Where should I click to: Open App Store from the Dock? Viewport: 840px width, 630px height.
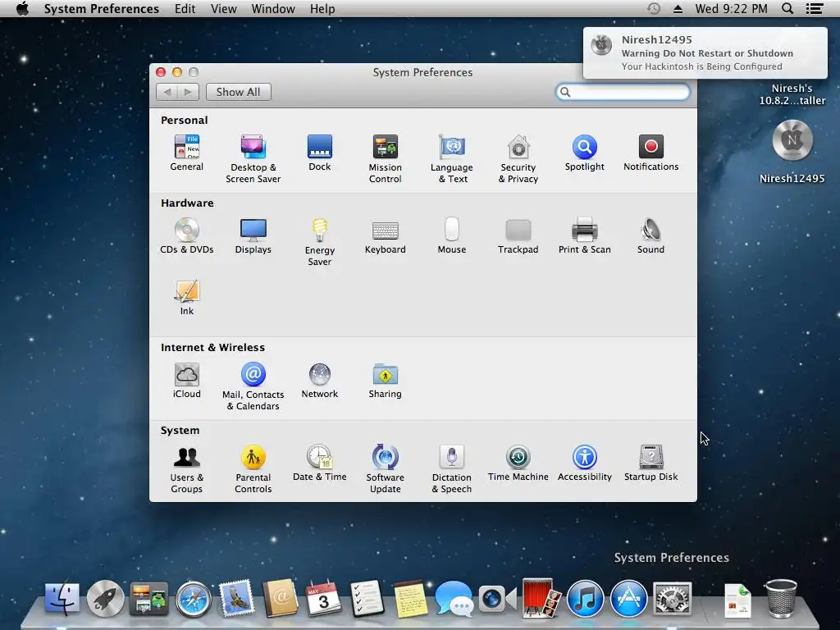pyautogui.click(x=628, y=598)
